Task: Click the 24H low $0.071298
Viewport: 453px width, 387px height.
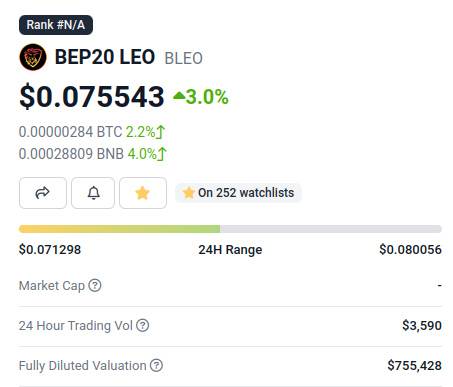Action: tap(50, 250)
